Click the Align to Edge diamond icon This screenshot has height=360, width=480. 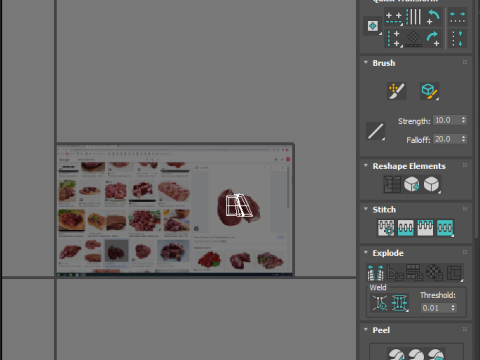coord(414,39)
